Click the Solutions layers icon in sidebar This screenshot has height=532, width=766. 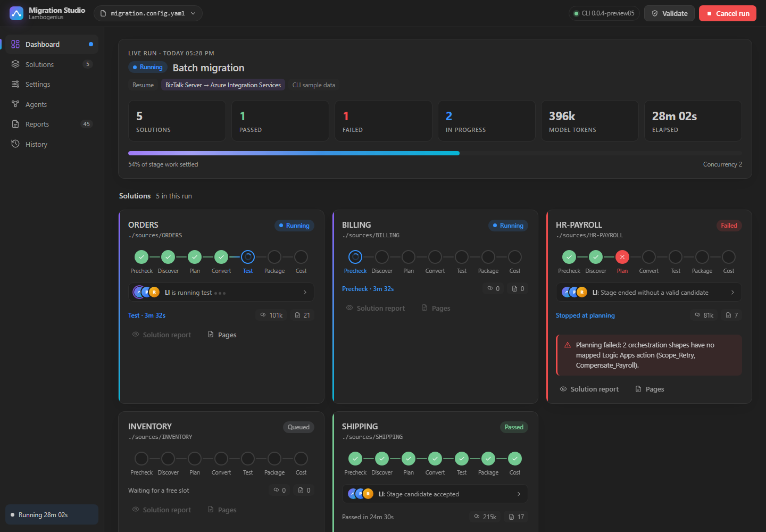coord(15,64)
